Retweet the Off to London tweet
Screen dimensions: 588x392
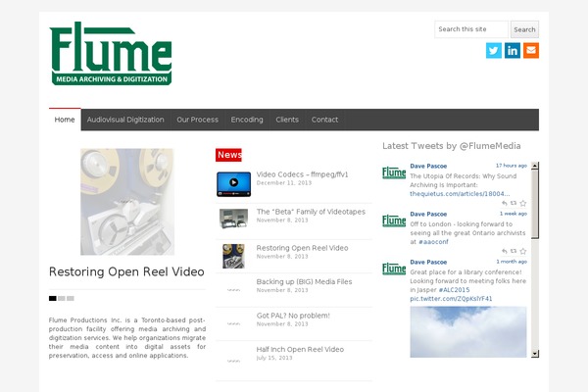click(514, 251)
